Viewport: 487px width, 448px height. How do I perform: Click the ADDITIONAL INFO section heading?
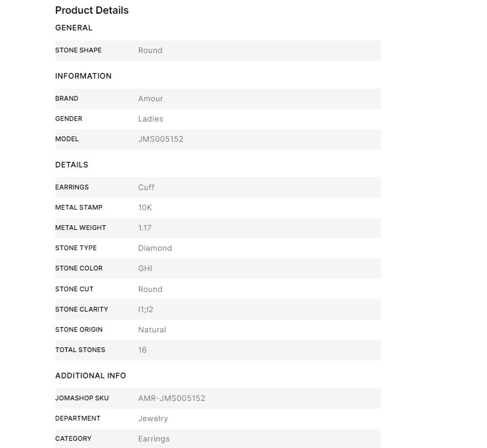pyautogui.click(x=91, y=376)
